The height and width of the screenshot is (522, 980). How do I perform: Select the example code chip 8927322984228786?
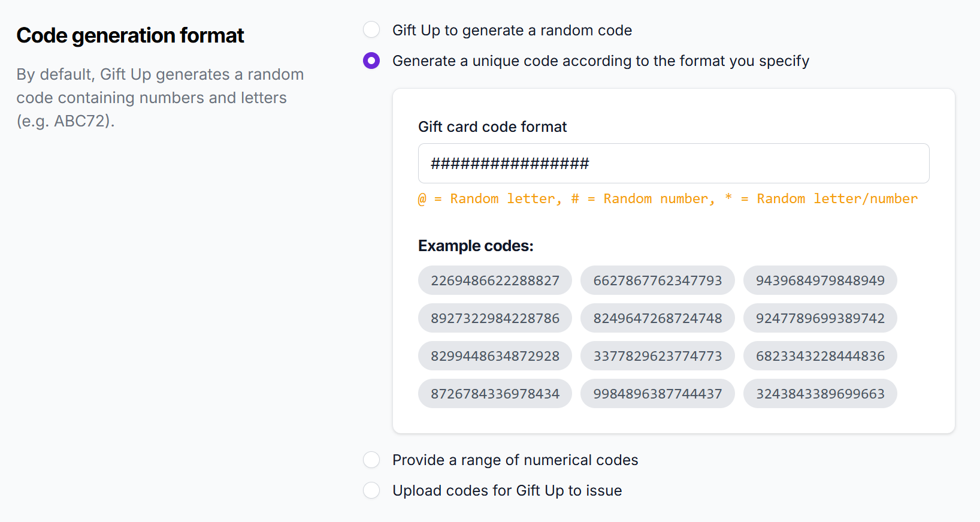click(x=495, y=318)
